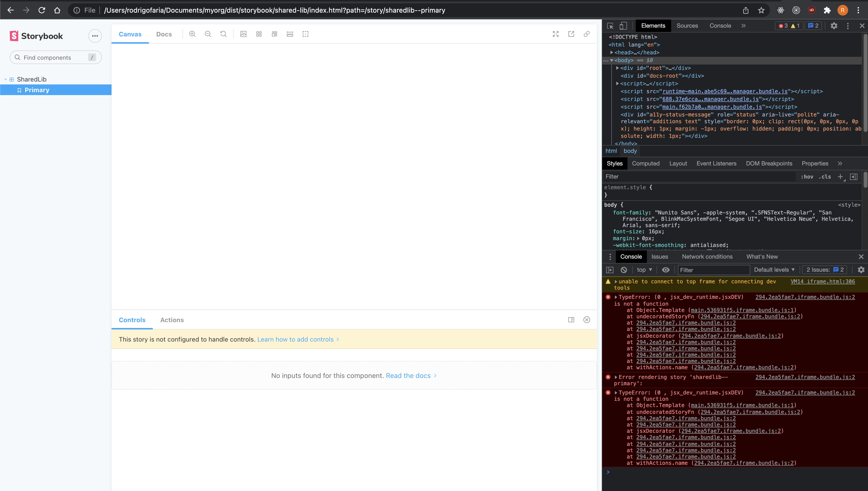Go to the browser home icon

57,10
